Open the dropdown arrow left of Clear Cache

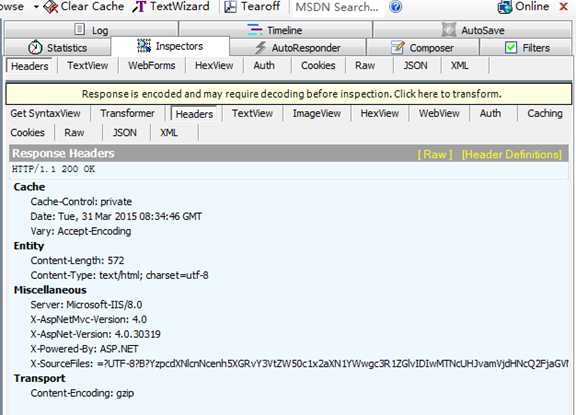36,7
